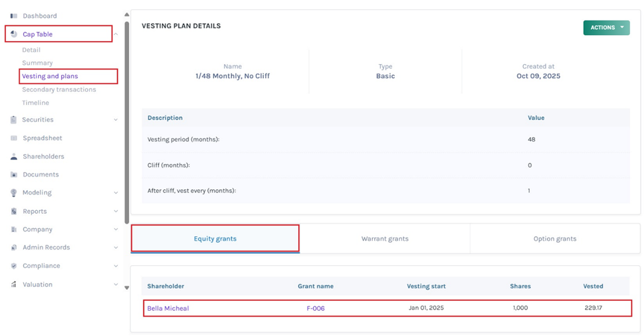The image size is (644, 336).
Task: Click the Spreadsheet grid icon
Action: 14,138
